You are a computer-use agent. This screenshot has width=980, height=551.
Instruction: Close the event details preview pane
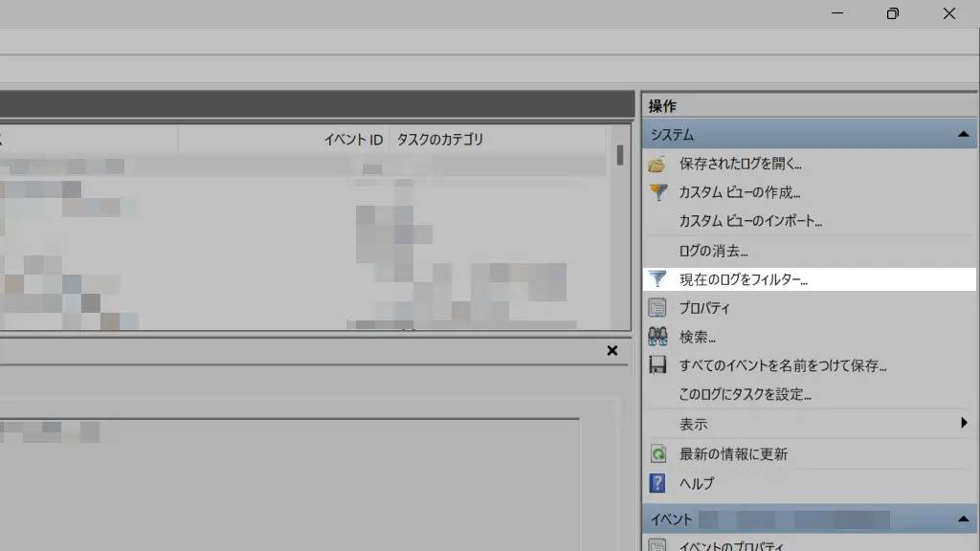tap(612, 351)
